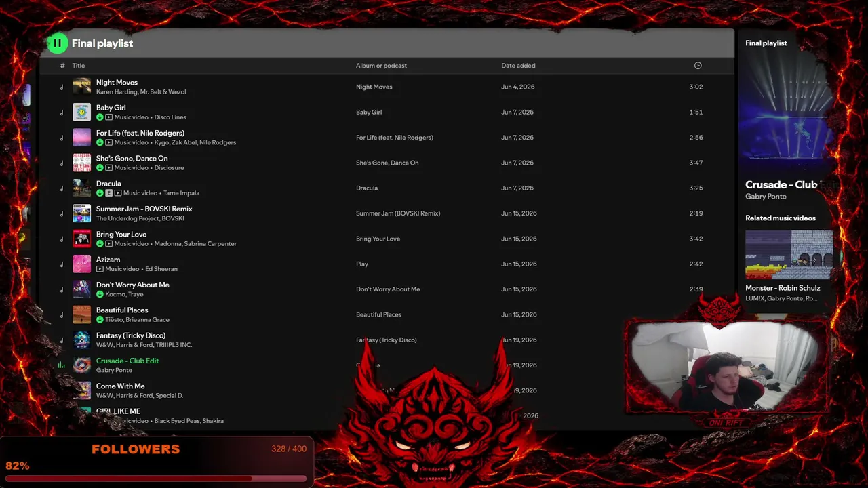Screen dimensions: 868x488
Task: Open the Kygo artist link
Action: pyautogui.click(x=161, y=142)
